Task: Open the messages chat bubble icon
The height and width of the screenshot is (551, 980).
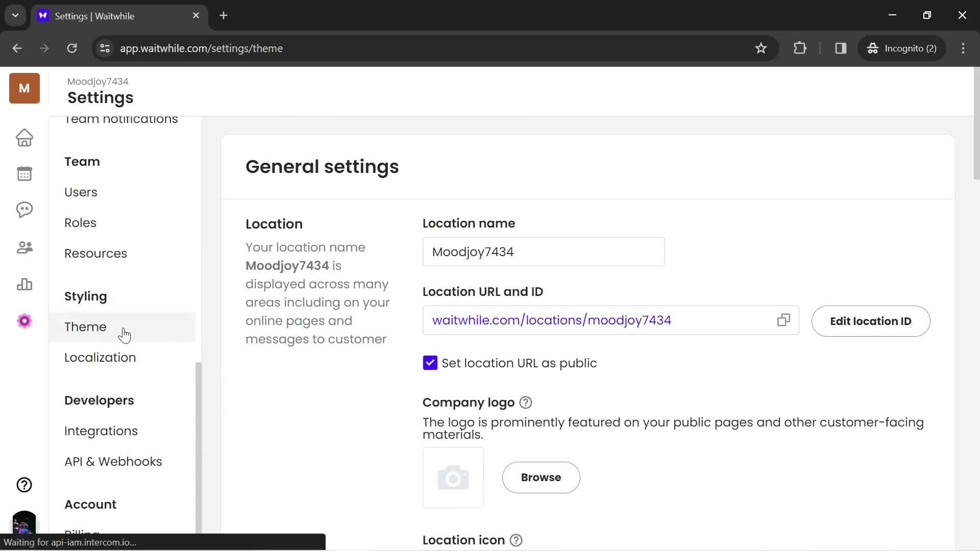Action: pos(24,210)
